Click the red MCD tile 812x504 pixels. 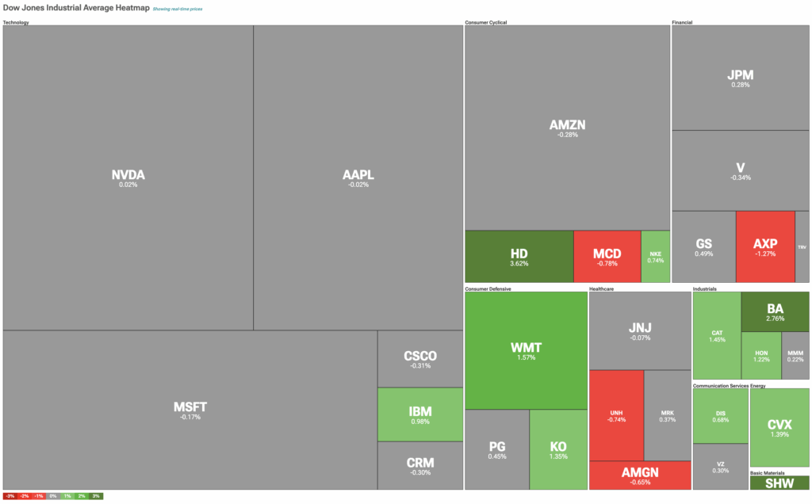point(607,256)
